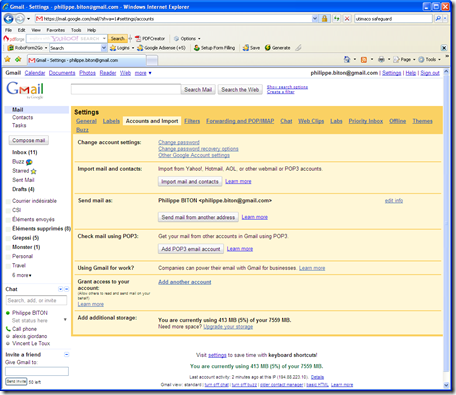Collapse the Chat section minus button
Viewport: 456px width, 395px height.
coord(66,289)
